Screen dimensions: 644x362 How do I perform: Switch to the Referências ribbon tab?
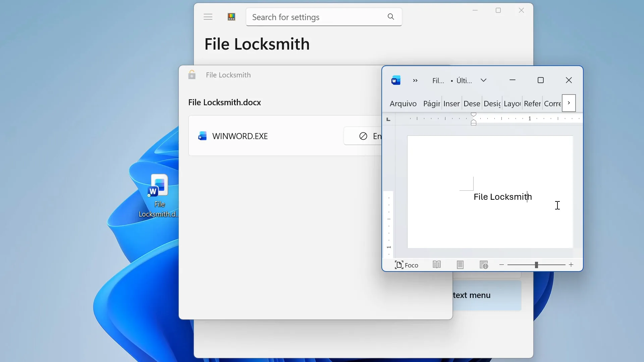pyautogui.click(x=532, y=104)
